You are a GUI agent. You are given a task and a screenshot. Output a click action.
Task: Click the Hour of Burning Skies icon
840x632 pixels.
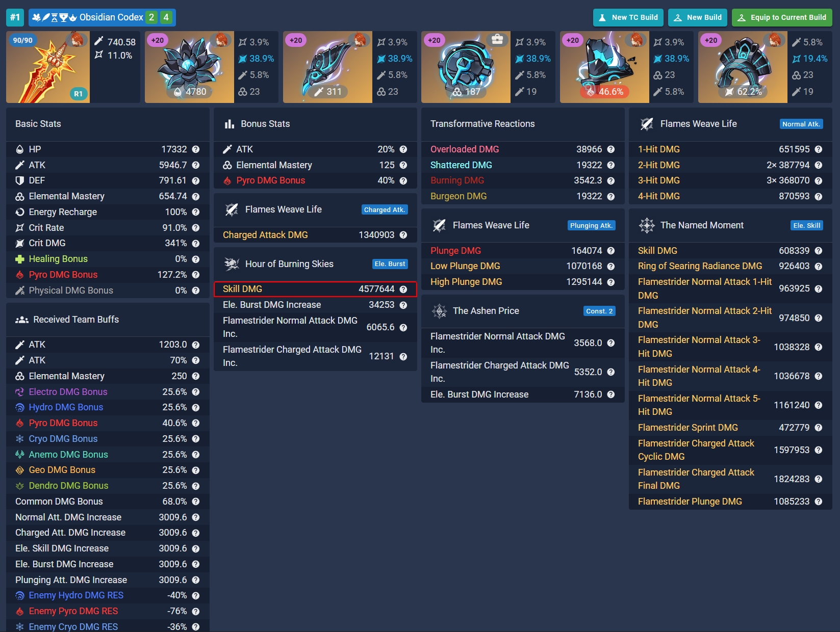232,264
